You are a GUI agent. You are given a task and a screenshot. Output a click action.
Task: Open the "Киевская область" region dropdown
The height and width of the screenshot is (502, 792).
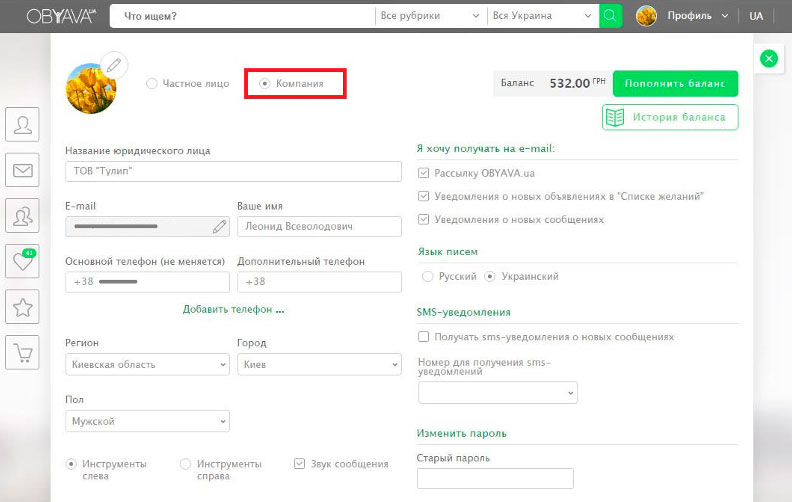click(x=147, y=365)
